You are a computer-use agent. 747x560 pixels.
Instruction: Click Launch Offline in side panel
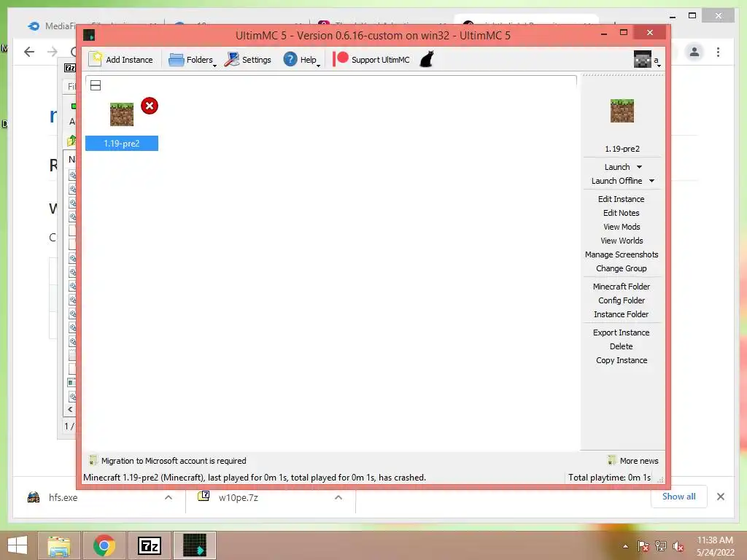point(616,181)
